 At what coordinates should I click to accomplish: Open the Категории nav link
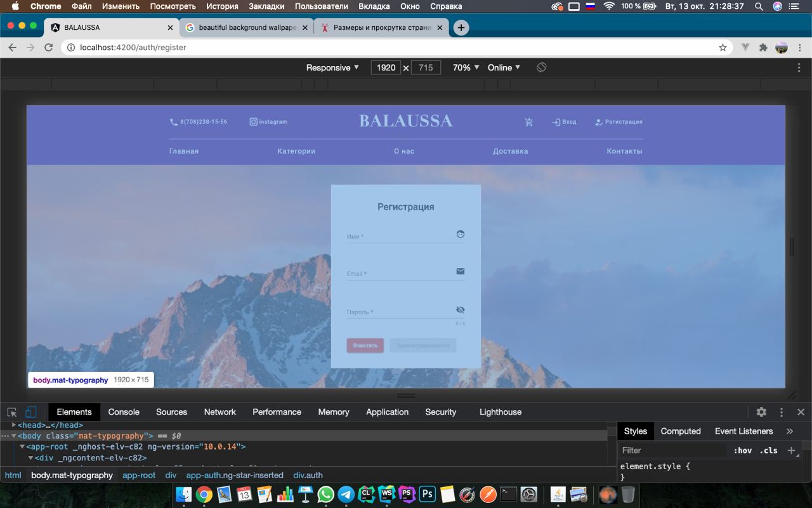(x=296, y=151)
